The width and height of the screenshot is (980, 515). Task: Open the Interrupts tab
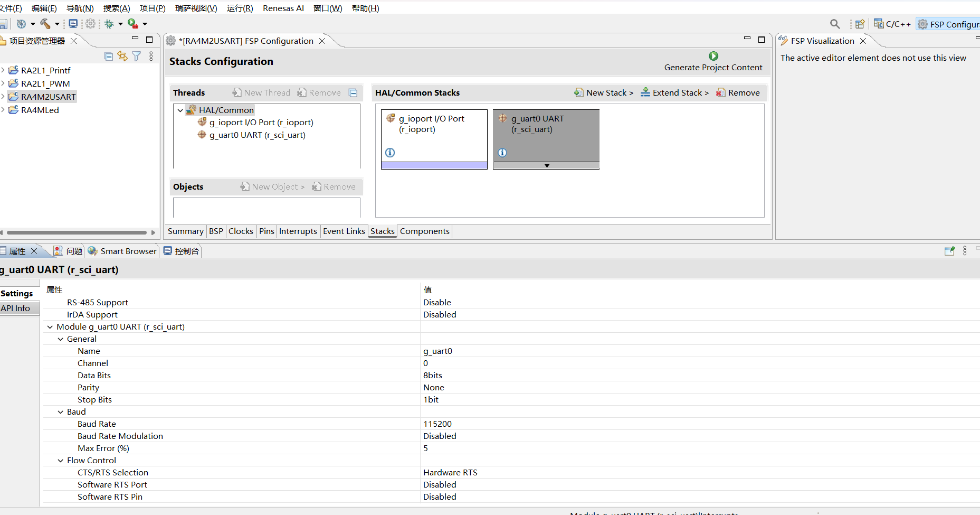[298, 231]
